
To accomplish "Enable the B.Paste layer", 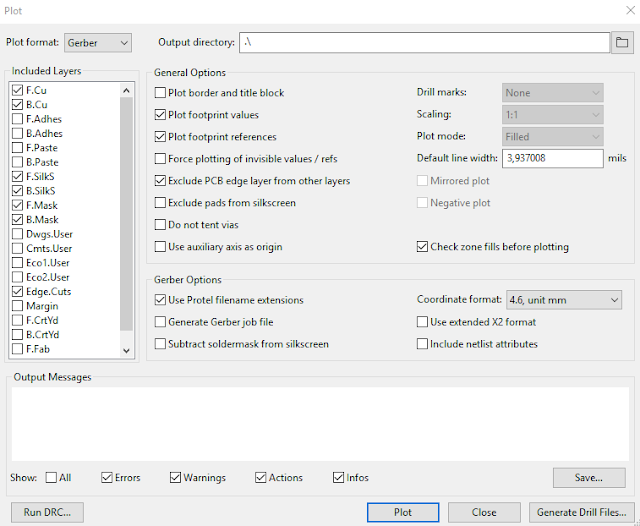I will click(x=18, y=162).
